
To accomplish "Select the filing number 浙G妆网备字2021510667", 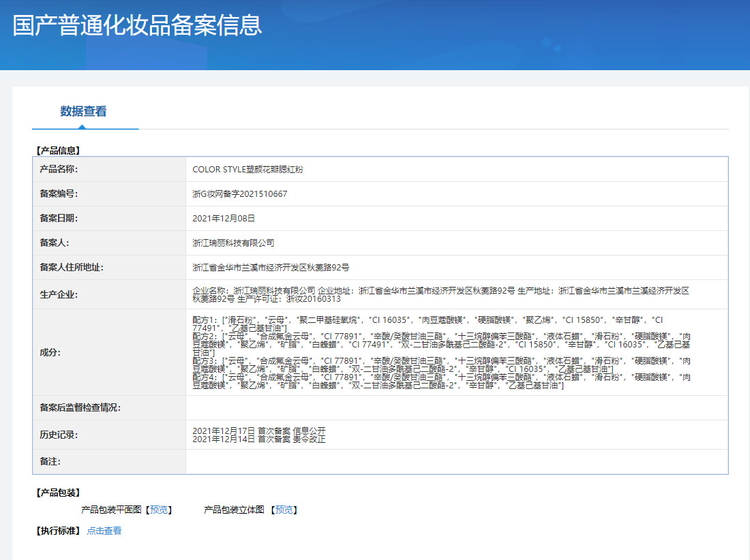I will point(239,194).
